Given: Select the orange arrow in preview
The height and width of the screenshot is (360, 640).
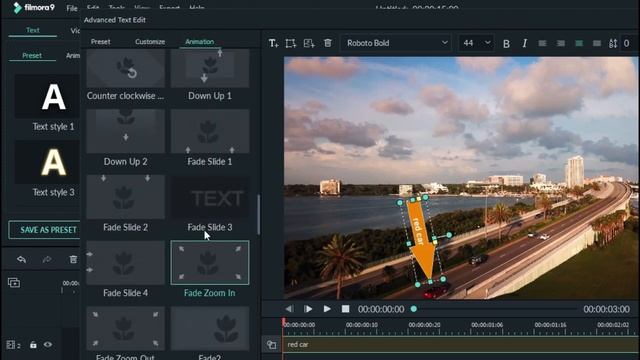Looking at the screenshot, I should click(422, 242).
